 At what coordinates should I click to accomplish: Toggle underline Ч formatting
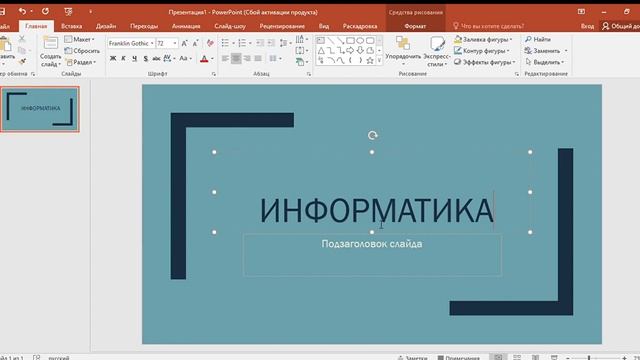pos(134,59)
